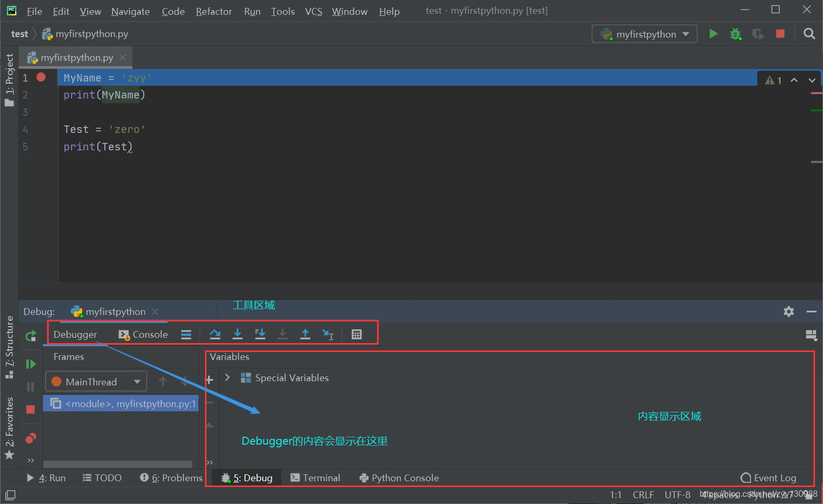This screenshot has width=823, height=504.
Task: Open Tools menu
Action: tap(283, 11)
